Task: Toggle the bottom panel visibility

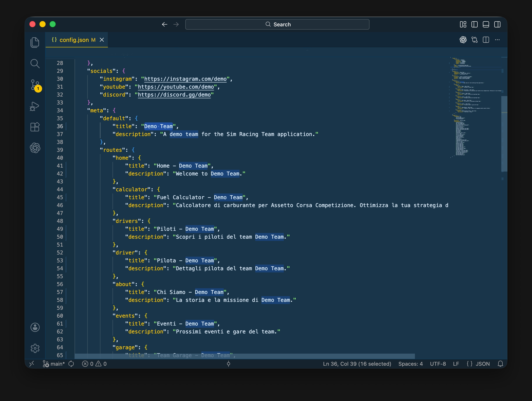Action: pos(486,24)
